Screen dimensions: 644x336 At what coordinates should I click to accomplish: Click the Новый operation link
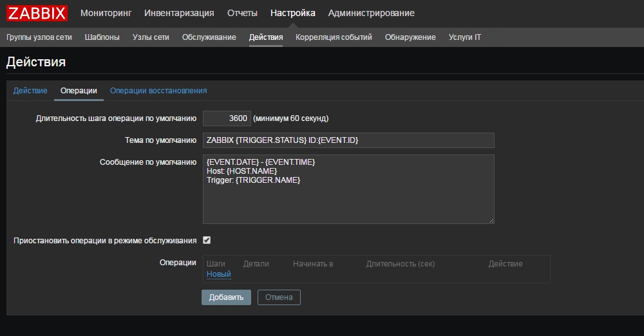point(218,274)
